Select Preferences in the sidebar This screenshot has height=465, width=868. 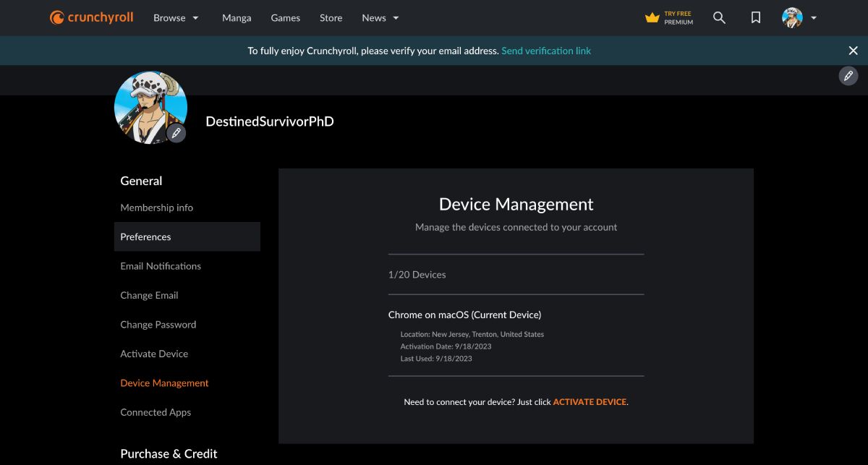click(187, 236)
